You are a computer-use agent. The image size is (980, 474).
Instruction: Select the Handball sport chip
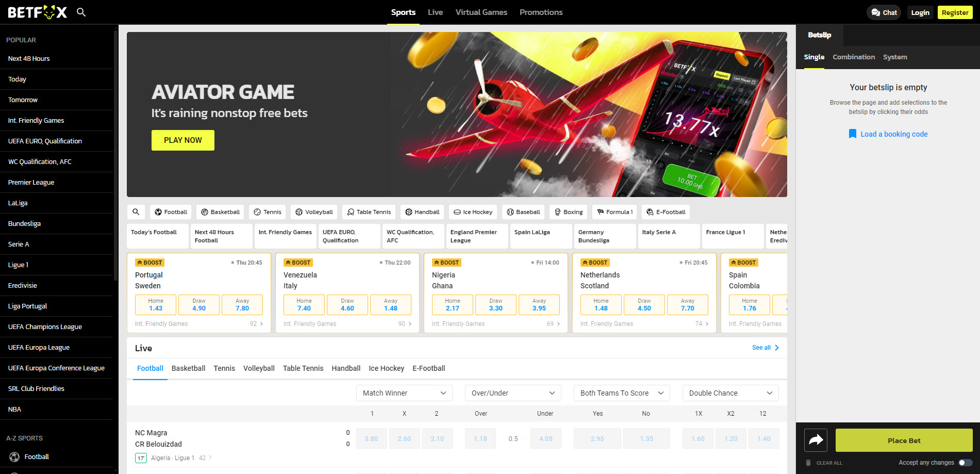click(422, 212)
